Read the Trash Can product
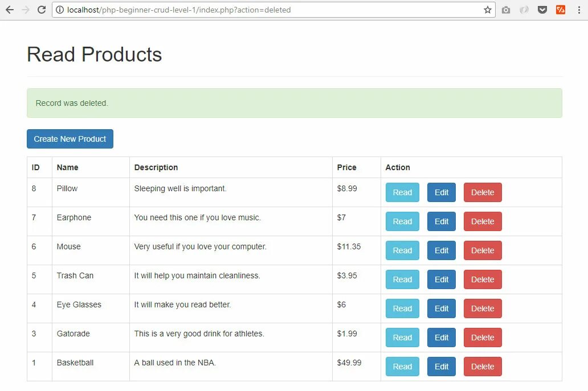Viewport: 588px width, 391px height. tap(402, 279)
